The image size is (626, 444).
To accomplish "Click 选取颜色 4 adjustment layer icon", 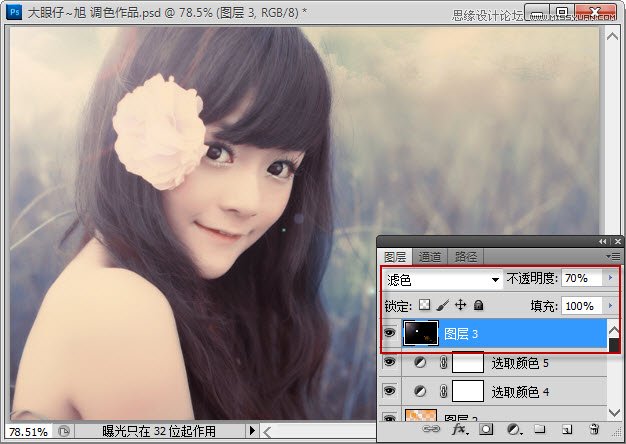I will point(420,391).
